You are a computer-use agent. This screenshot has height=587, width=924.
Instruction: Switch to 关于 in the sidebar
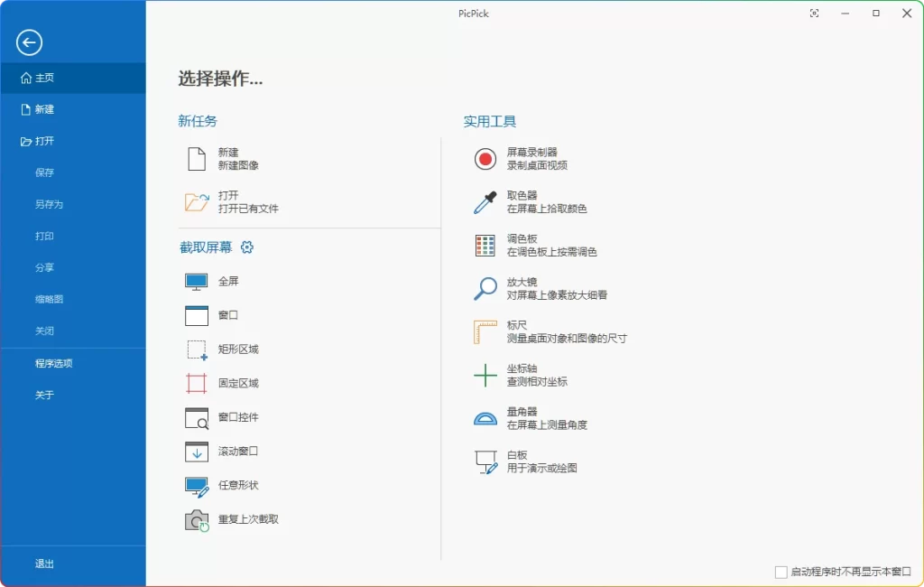pos(45,395)
